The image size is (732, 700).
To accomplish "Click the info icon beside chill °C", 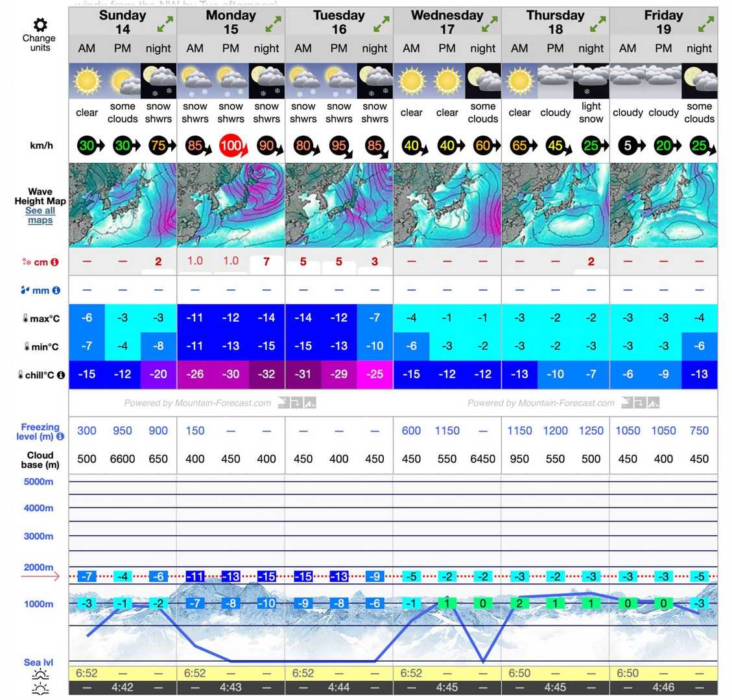I will (x=61, y=375).
